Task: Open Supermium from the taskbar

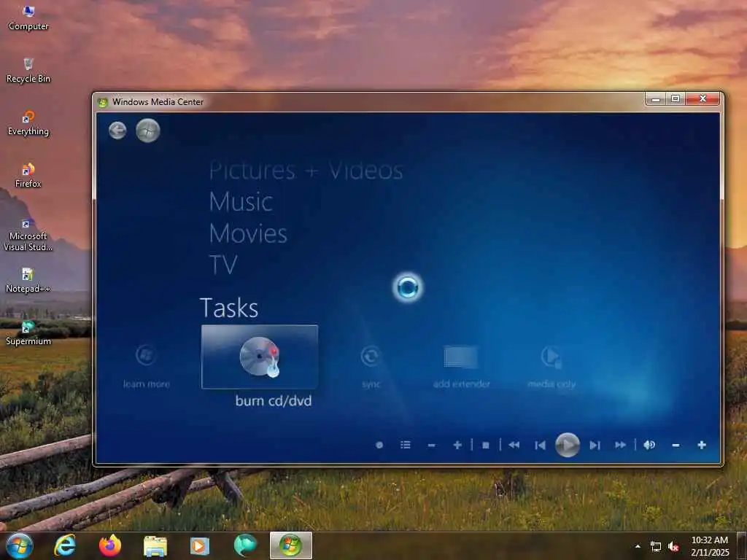Action: [x=245, y=545]
